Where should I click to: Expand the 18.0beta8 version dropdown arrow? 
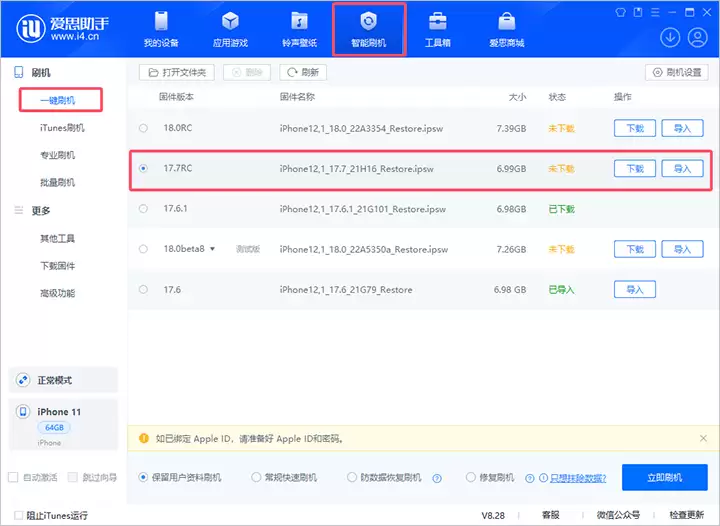click(x=212, y=249)
